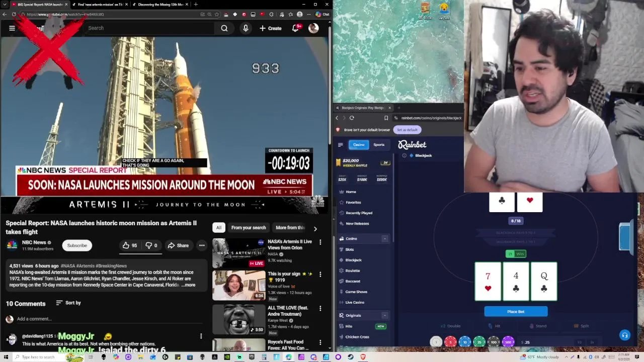
Task: Select the 5 chip
Action: pyautogui.click(x=450, y=342)
